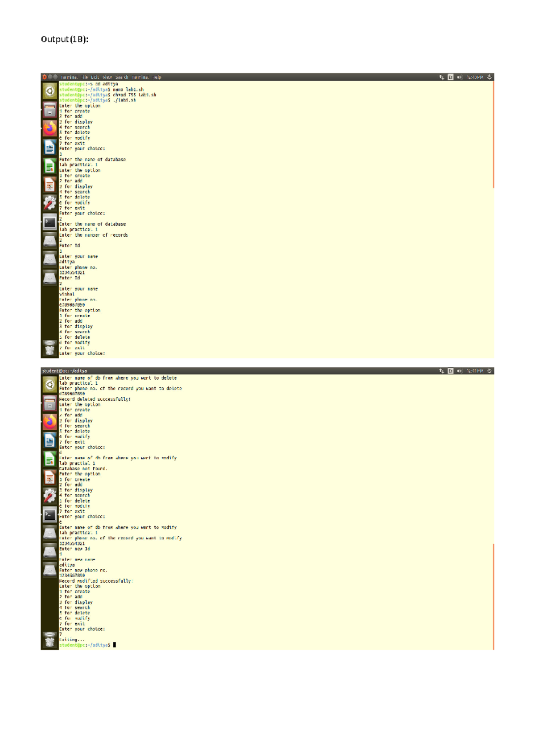
Task: Launch Firefox from the first screenshot's launcher
Action: [x=49, y=128]
